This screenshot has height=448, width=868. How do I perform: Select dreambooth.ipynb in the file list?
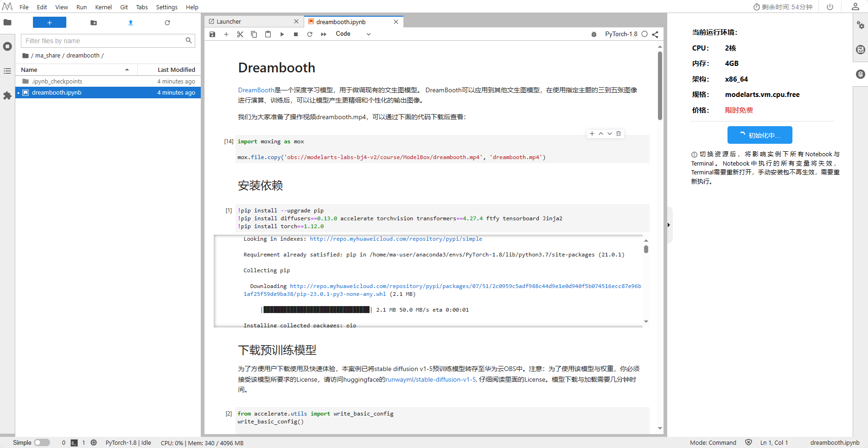click(108, 93)
